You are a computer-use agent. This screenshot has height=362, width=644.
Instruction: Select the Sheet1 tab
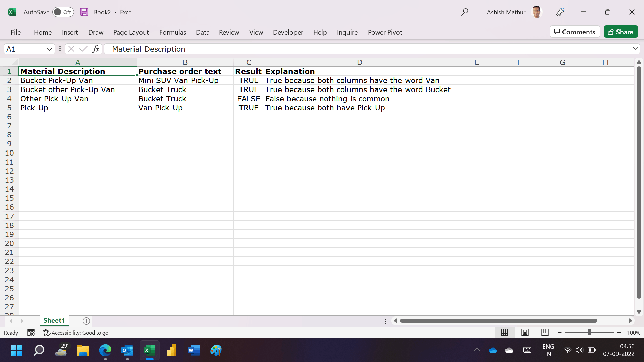[54, 321]
